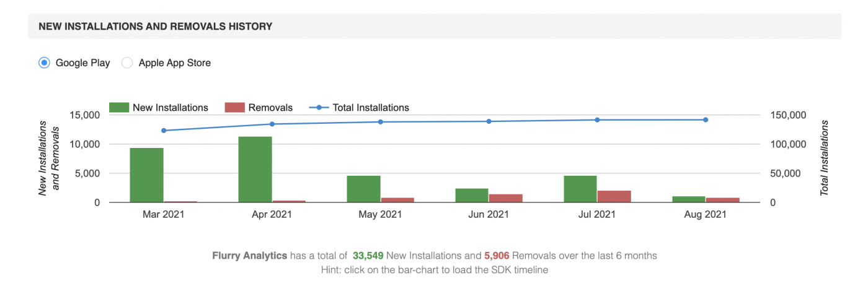This screenshot has width=868, height=286.
Task: Select the Apple App Store radio button
Action: click(127, 63)
